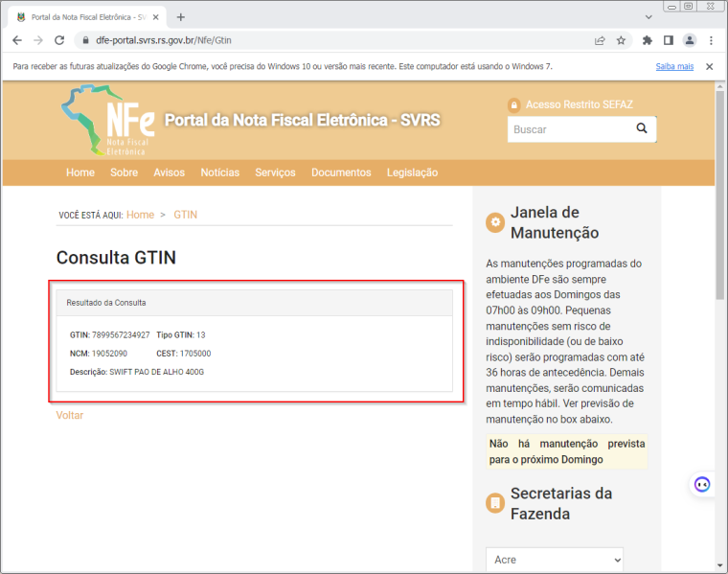
Task: Follow the Saiba mais link
Action: pyautogui.click(x=674, y=66)
